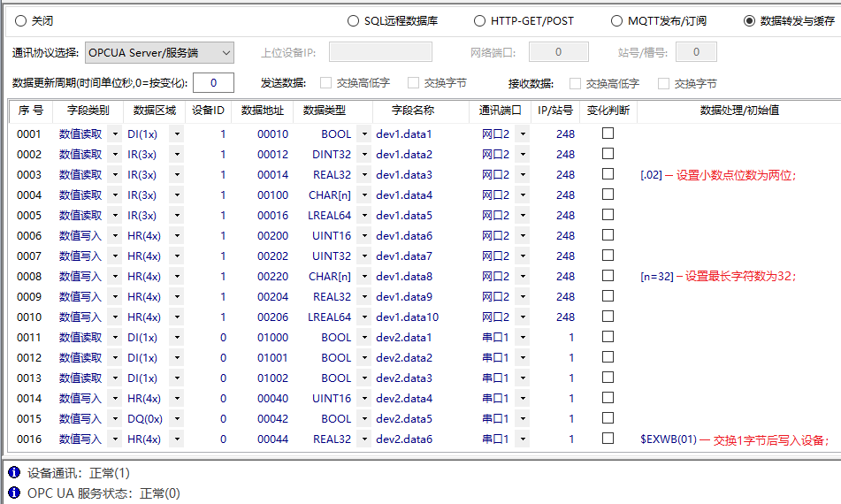841x504 pixels.
Task: Click the 网络端口 input field
Action: point(558,52)
